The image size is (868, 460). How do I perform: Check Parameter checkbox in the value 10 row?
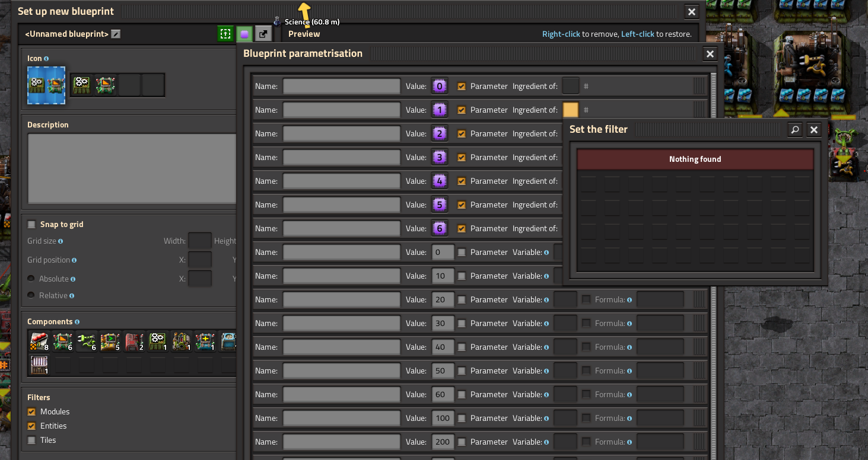tap(462, 276)
